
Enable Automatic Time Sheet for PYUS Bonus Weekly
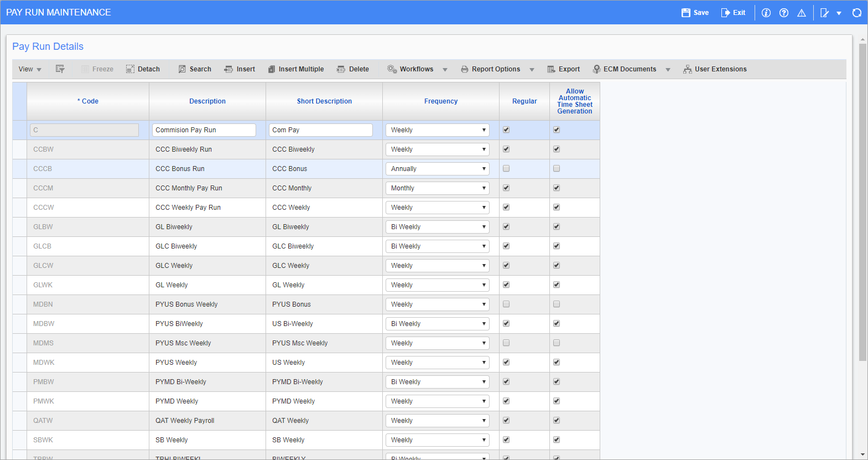point(557,304)
